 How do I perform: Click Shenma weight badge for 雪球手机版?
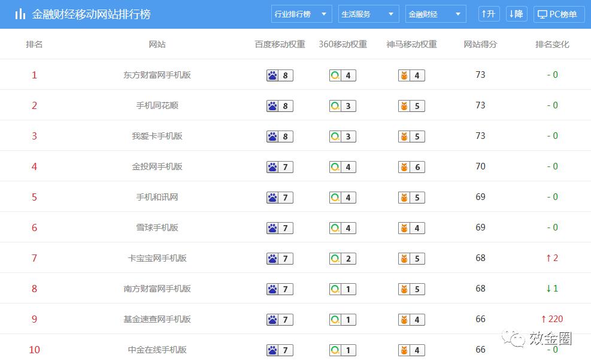tap(411, 228)
